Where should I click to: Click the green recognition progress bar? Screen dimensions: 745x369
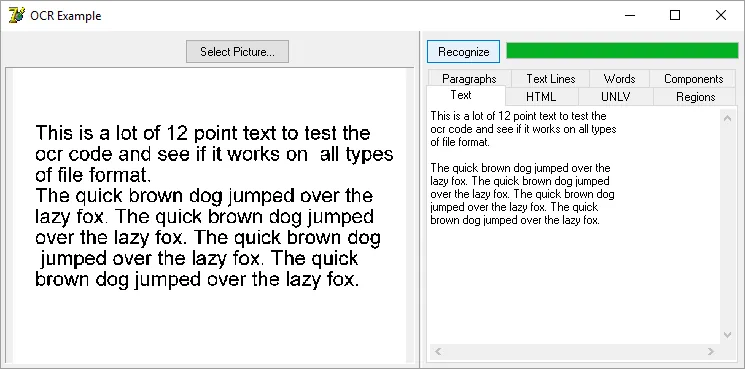point(622,50)
